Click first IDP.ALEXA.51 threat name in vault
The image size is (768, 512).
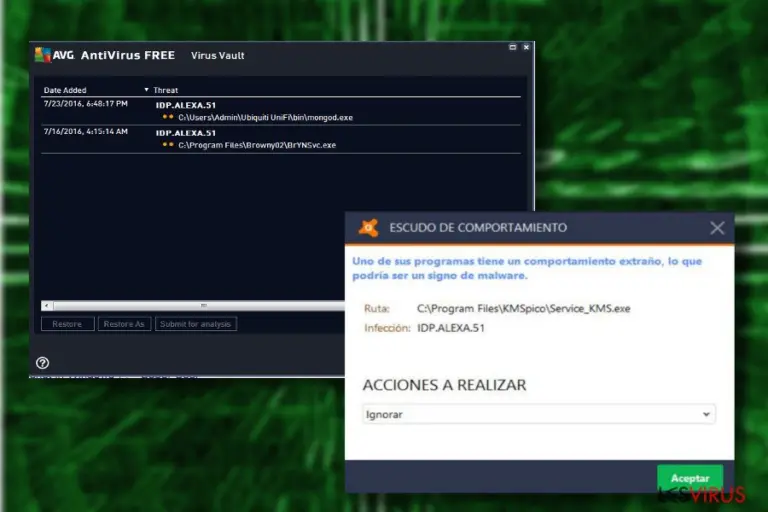pyautogui.click(x=186, y=105)
